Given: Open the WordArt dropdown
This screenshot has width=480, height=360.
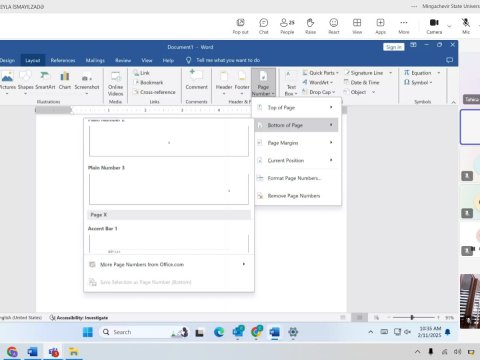Looking at the screenshot, I should (x=318, y=82).
